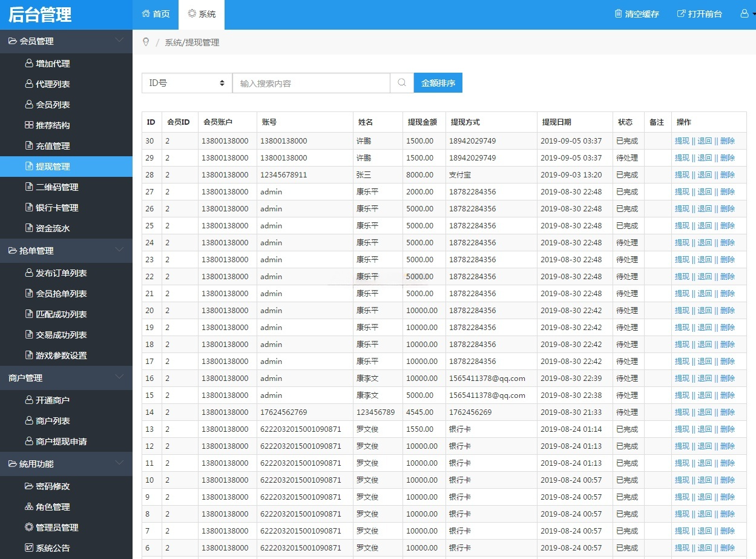Click the gear icon on the 系统 tab

(x=192, y=13)
